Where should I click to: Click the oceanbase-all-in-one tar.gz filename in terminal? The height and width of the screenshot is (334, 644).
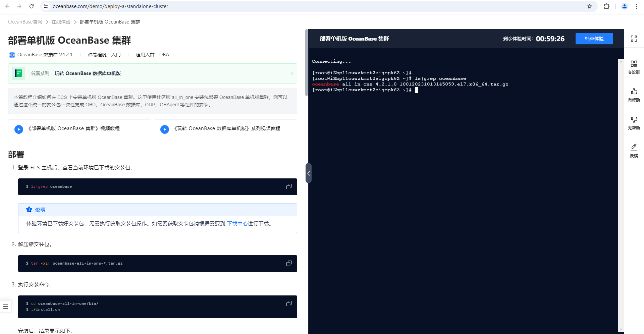pos(410,84)
